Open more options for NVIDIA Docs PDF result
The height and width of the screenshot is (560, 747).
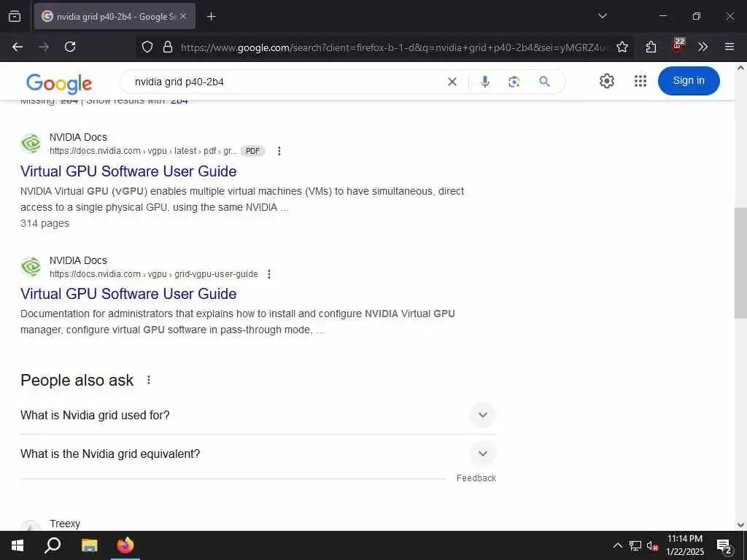tap(279, 151)
